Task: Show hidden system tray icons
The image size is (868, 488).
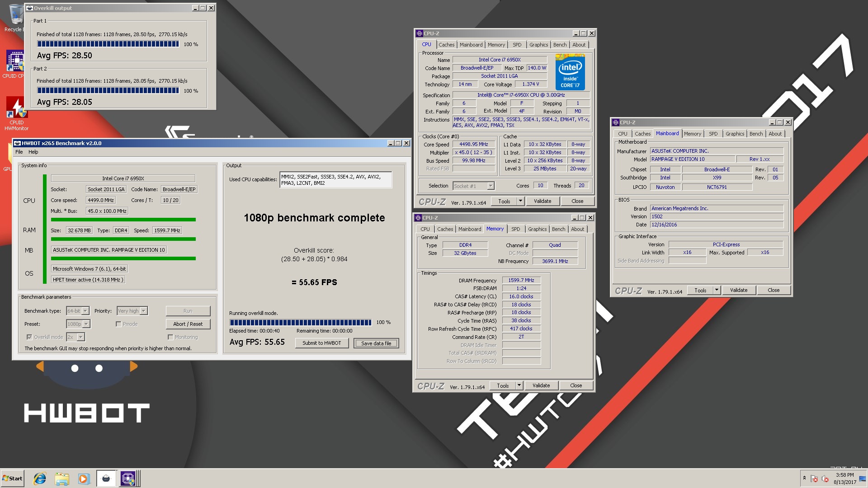Action: click(x=804, y=478)
